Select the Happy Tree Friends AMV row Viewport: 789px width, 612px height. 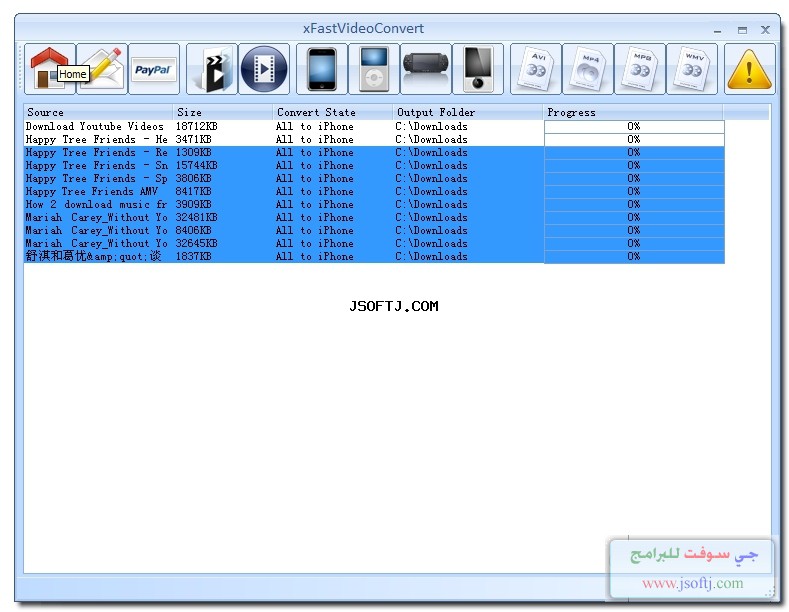[374, 191]
